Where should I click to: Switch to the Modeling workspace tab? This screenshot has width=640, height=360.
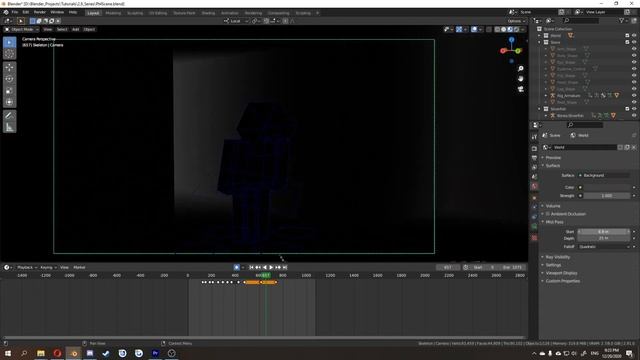[113, 13]
